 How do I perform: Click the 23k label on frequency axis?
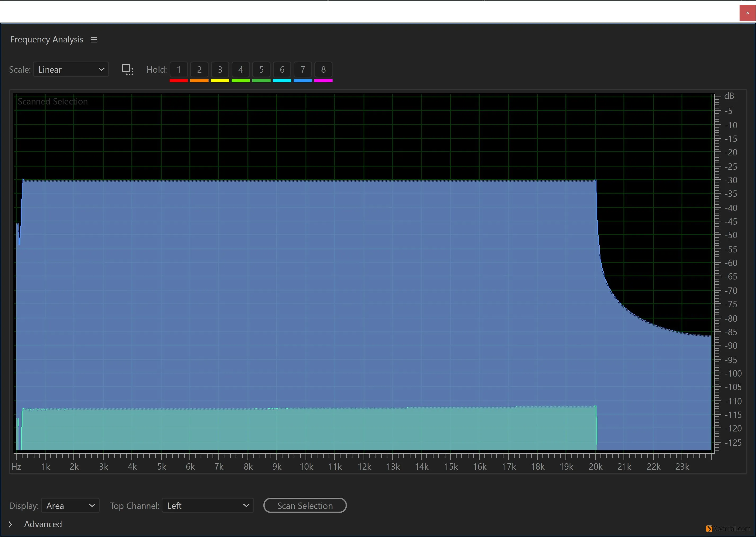coord(682,466)
